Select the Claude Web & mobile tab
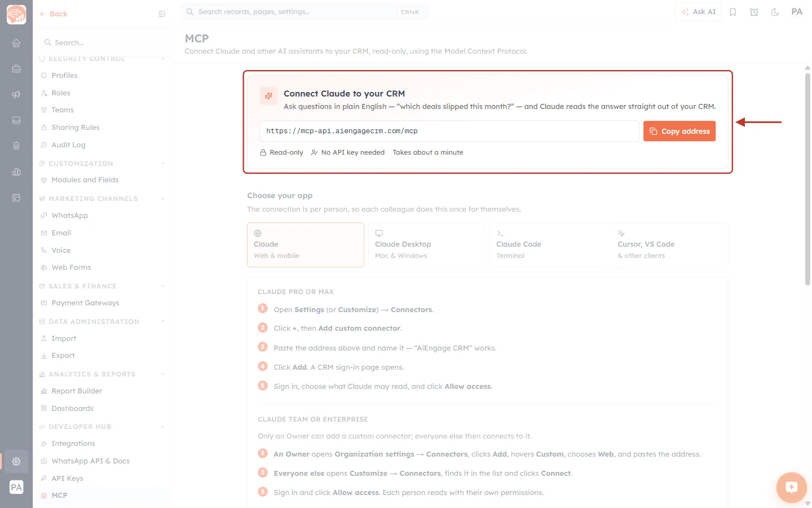Image resolution: width=812 pixels, height=508 pixels. coord(306,244)
